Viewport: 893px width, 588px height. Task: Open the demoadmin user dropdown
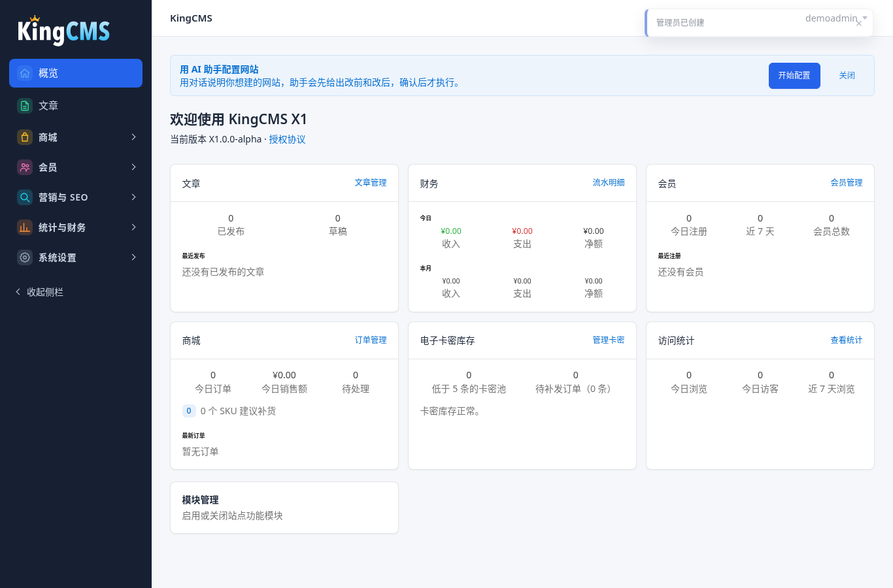pyautogui.click(x=836, y=18)
